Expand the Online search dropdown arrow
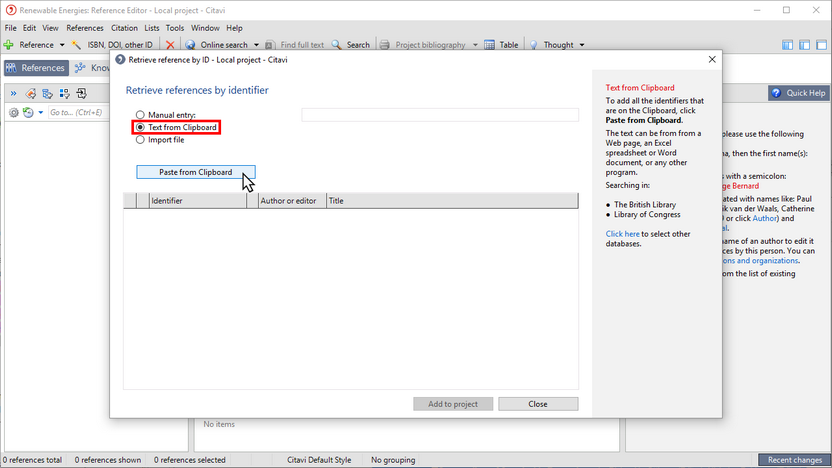832x468 pixels. [x=256, y=45]
